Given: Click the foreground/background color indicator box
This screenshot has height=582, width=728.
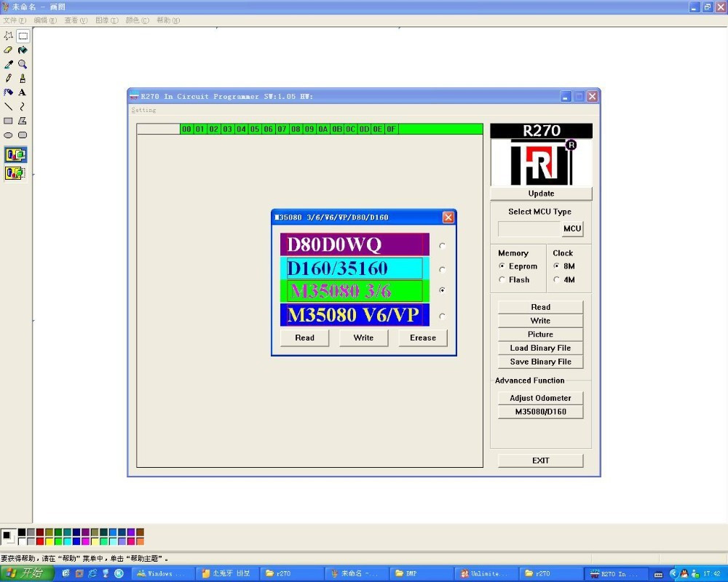Looking at the screenshot, I should point(8,537).
